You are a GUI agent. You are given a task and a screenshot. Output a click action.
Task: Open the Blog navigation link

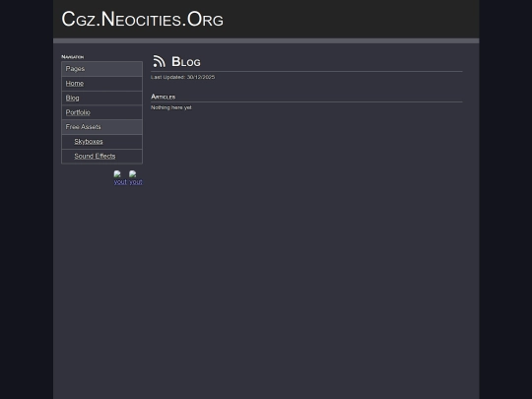[x=72, y=99]
